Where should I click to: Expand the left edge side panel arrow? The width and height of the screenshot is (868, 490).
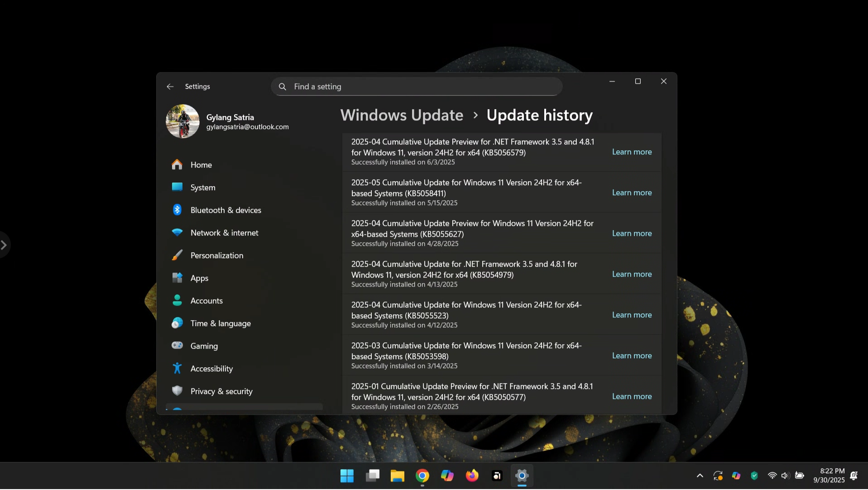click(4, 245)
